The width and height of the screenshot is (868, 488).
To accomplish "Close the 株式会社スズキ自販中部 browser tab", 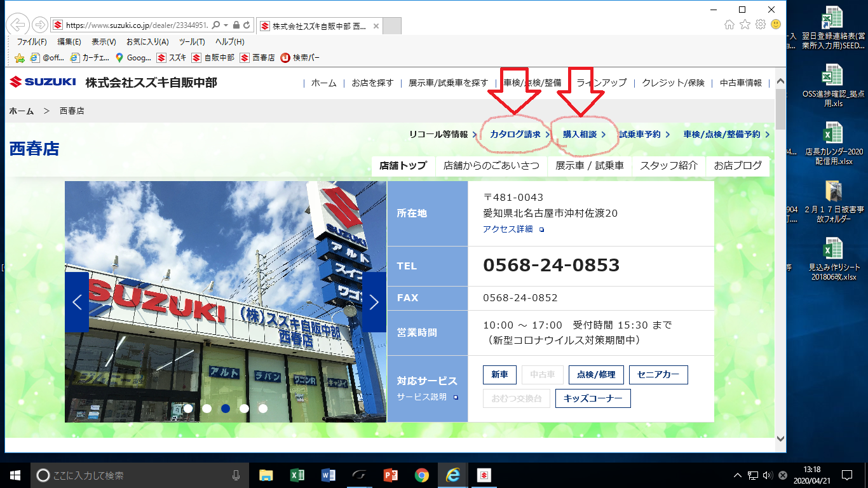I will 376,26.
